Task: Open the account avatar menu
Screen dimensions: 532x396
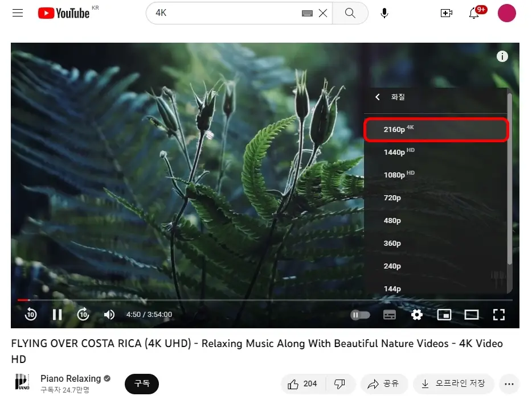Action: pos(506,13)
